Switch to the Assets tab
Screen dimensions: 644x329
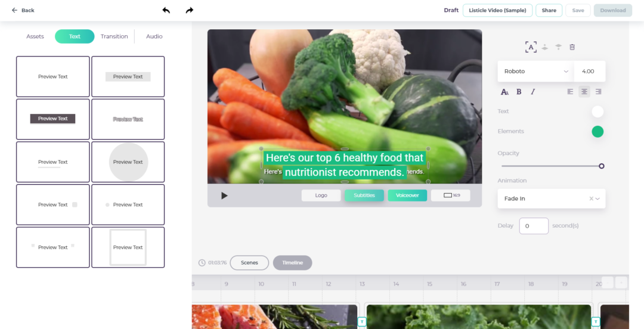pyautogui.click(x=35, y=36)
